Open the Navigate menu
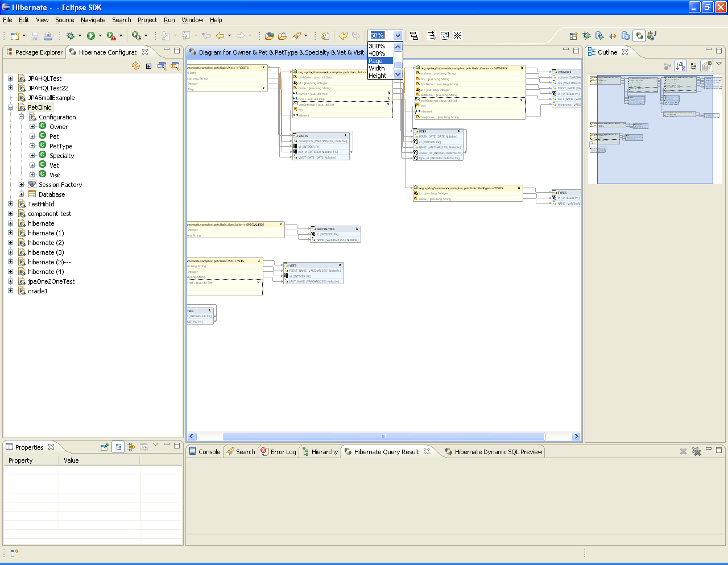 (x=93, y=20)
